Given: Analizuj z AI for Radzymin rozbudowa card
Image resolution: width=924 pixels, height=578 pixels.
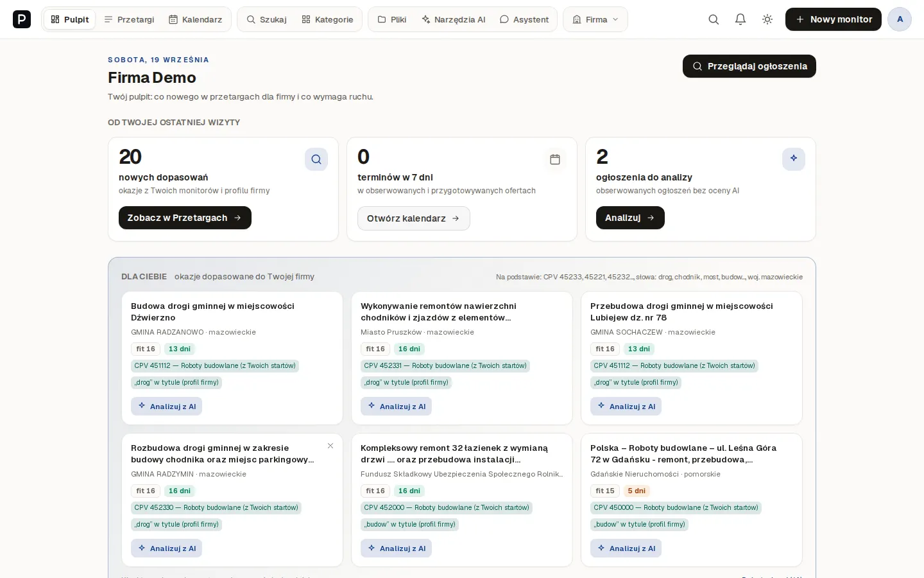Looking at the screenshot, I should pyautogui.click(x=167, y=548).
